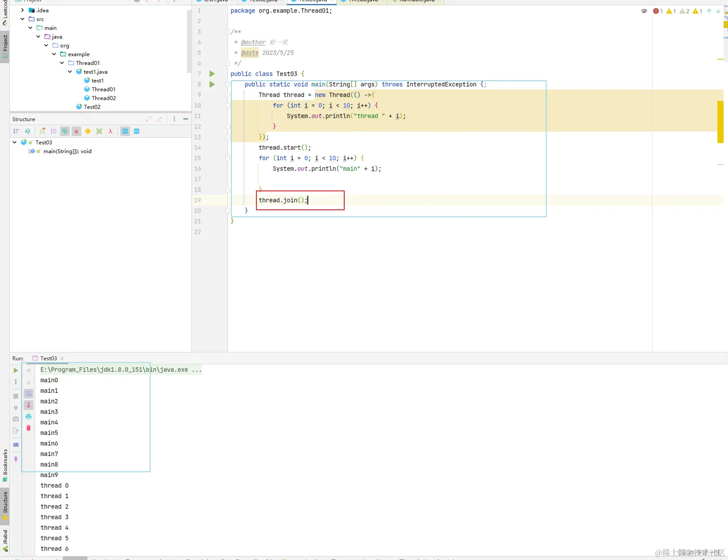This screenshot has width=728, height=560.
Task: Collapse the Thread01 package
Action: point(62,63)
